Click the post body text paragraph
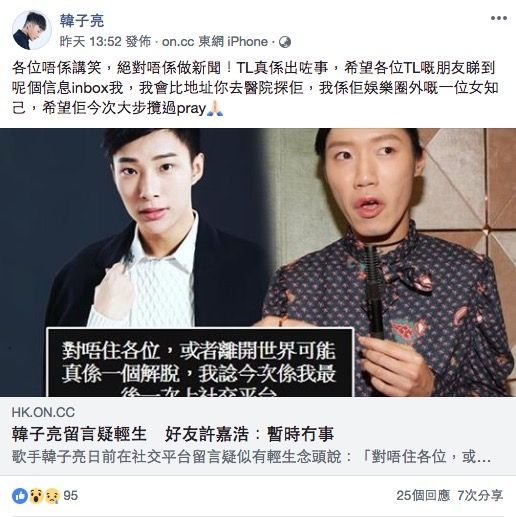516x517 pixels. (x=255, y=88)
